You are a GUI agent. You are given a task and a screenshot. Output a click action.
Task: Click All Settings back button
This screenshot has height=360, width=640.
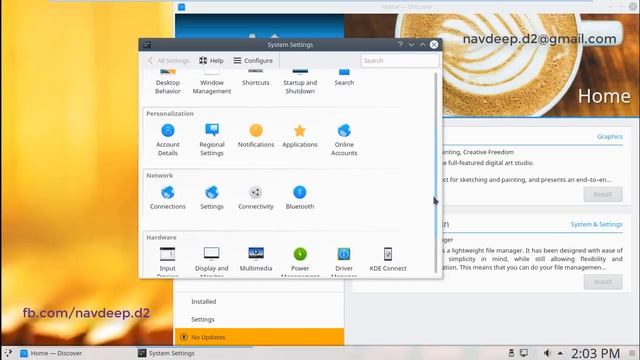(x=169, y=60)
